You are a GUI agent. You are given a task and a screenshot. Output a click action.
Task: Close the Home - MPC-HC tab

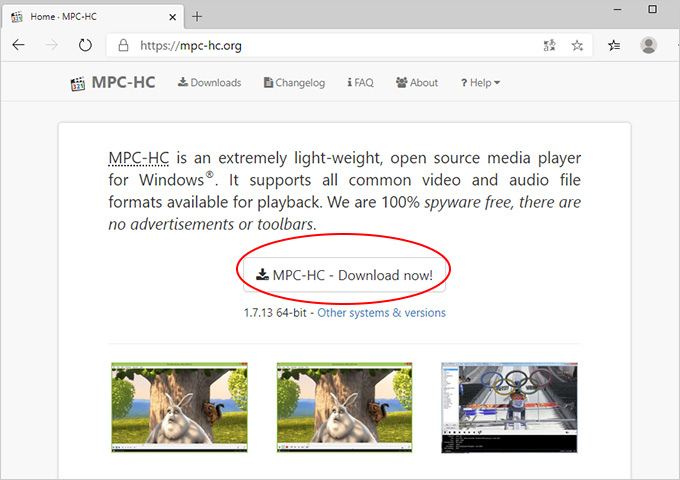tap(172, 17)
